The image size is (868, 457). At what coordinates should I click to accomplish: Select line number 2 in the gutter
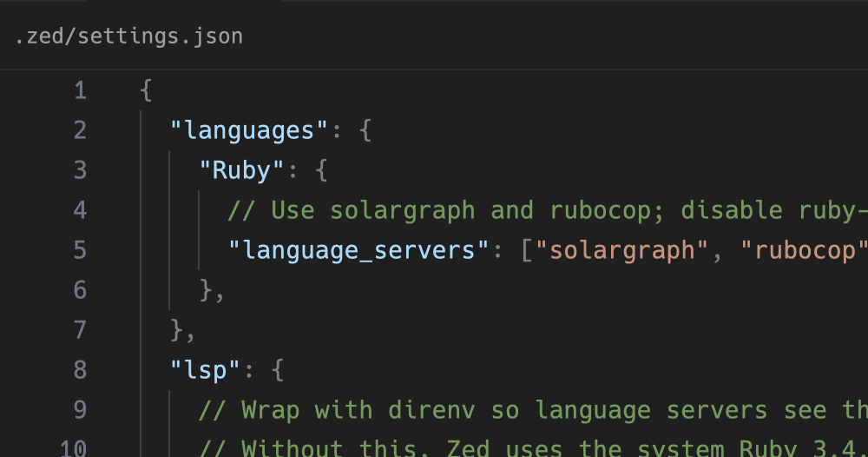tap(80, 130)
